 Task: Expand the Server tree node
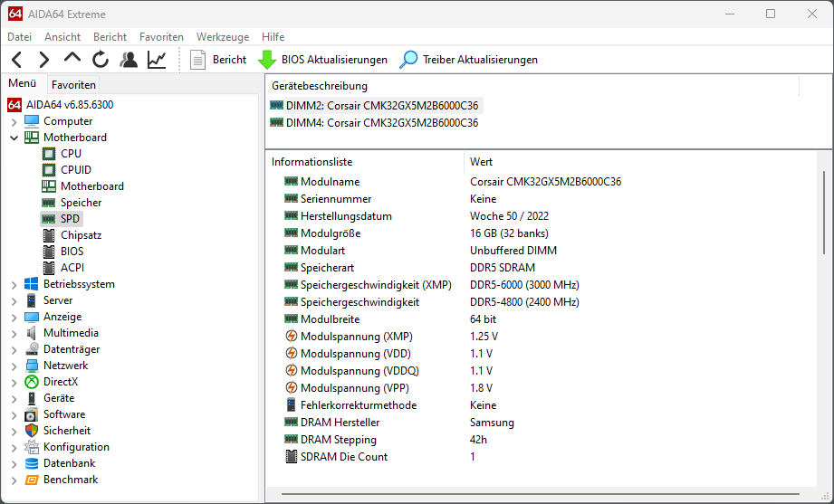[14, 301]
